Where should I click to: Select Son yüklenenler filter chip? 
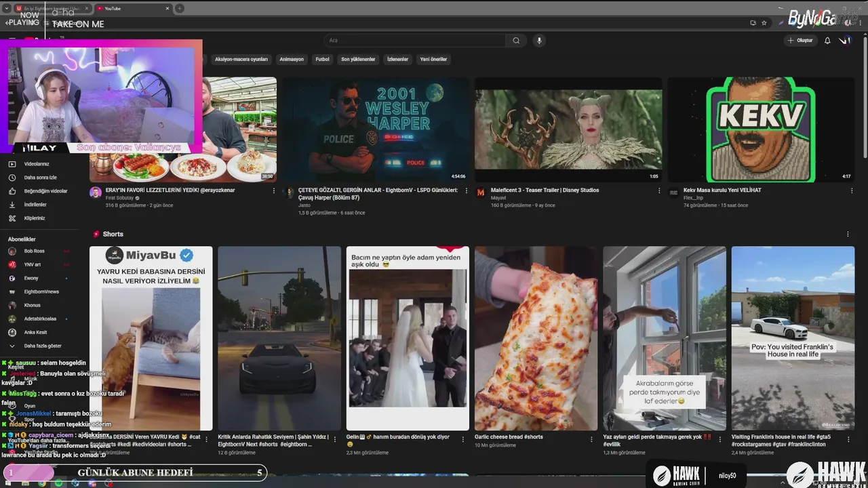click(358, 59)
